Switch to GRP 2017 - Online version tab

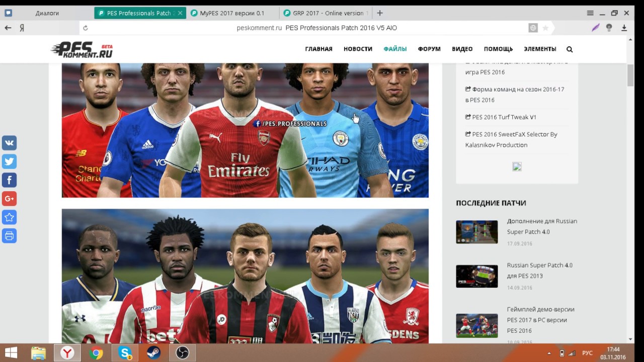[x=326, y=13]
